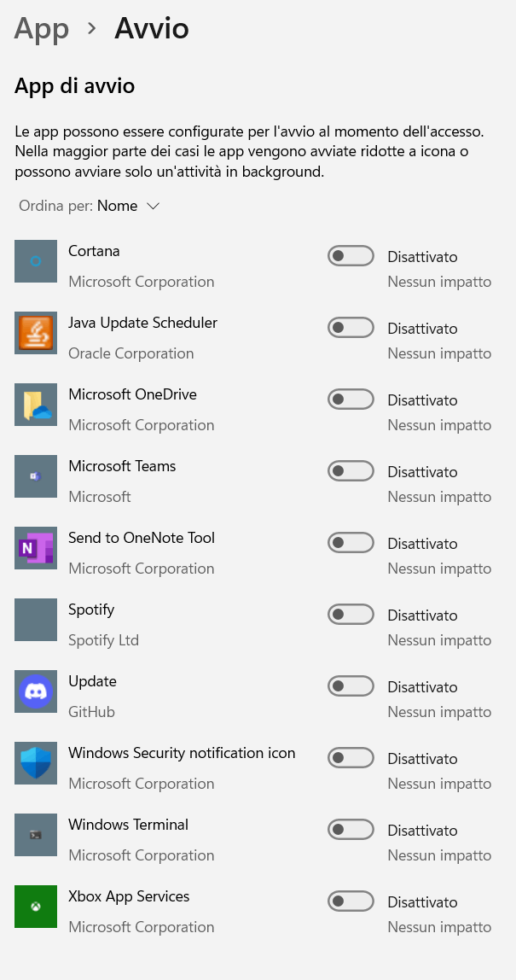Screen dimensions: 516x980
Task: Click the Cortana app icon
Action: [x=36, y=261]
